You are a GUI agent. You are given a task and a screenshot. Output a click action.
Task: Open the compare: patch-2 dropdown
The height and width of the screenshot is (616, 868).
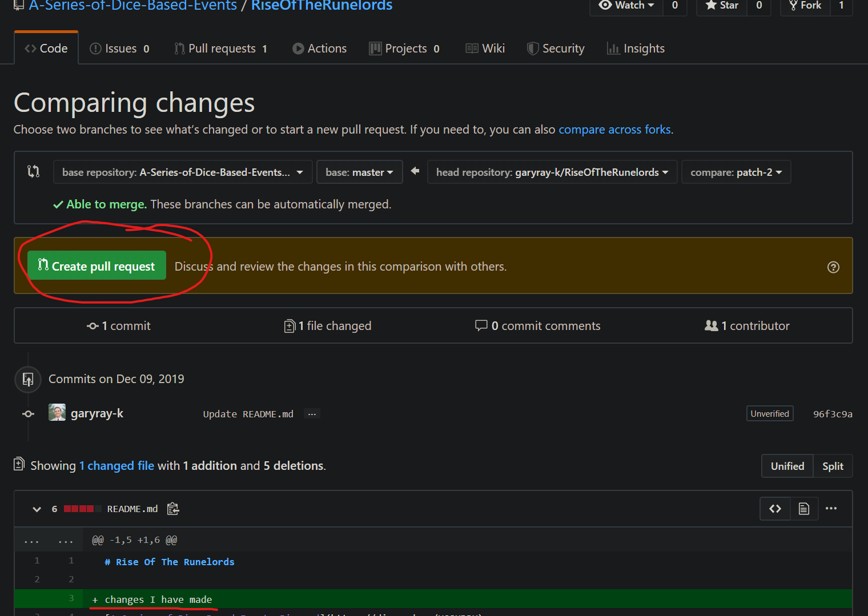tap(736, 172)
